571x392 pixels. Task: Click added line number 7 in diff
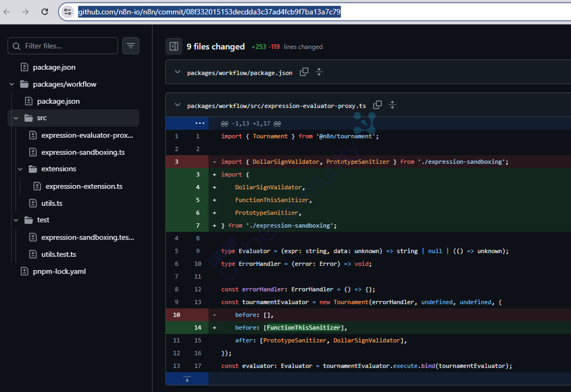coord(198,226)
